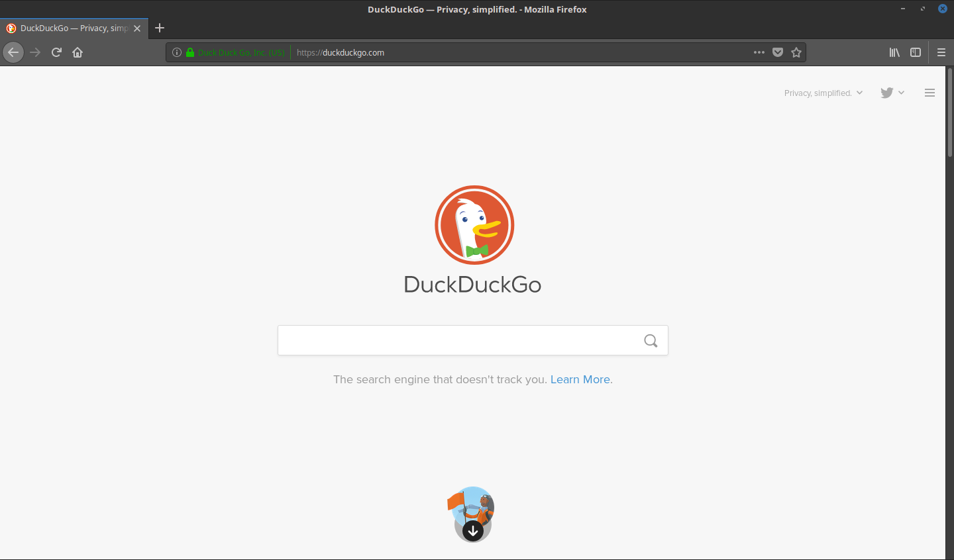Maximize the Firefox window
Viewport: 954px width, 560px height.
[x=922, y=9]
